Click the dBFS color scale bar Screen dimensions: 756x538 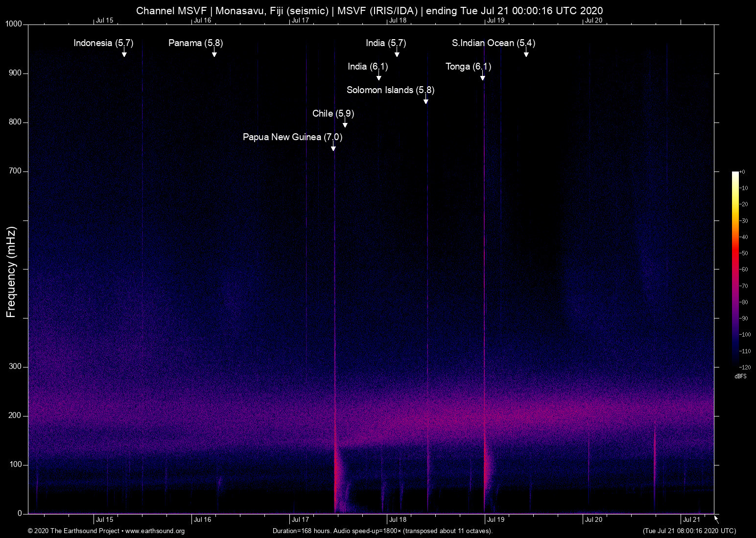(735, 269)
